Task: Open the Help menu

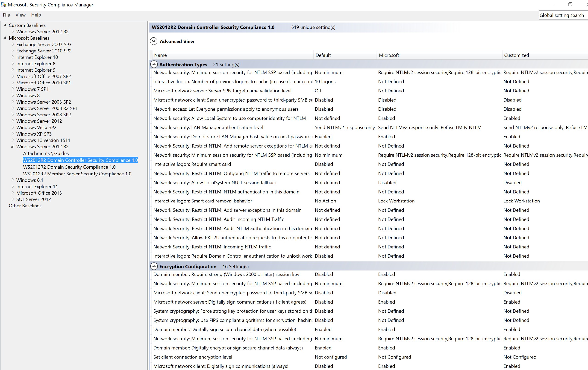Action: click(x=36, y=15)
